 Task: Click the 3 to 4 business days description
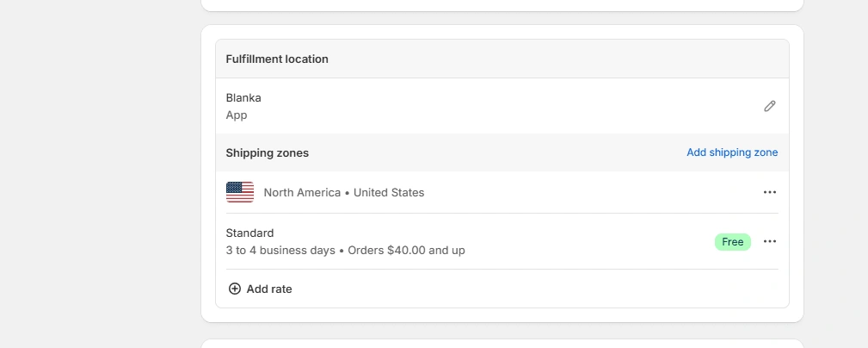280,251
